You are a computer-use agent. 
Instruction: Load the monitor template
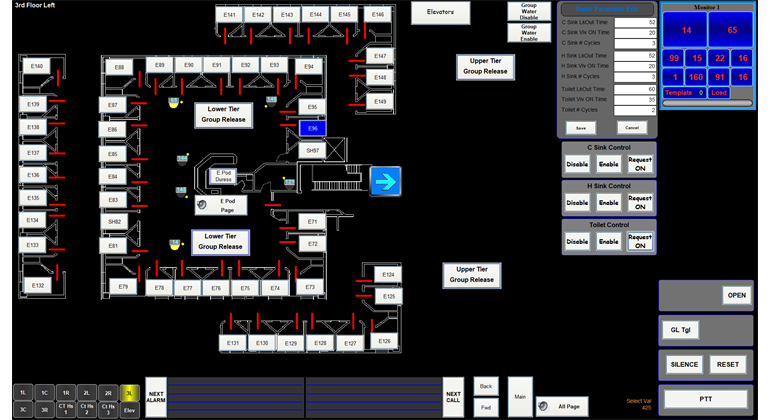pos(718,92)
